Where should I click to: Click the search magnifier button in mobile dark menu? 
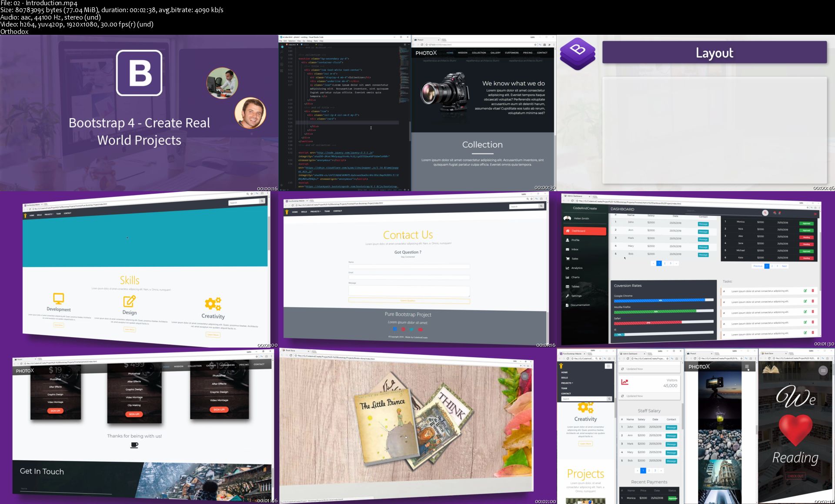pos(609,399)
